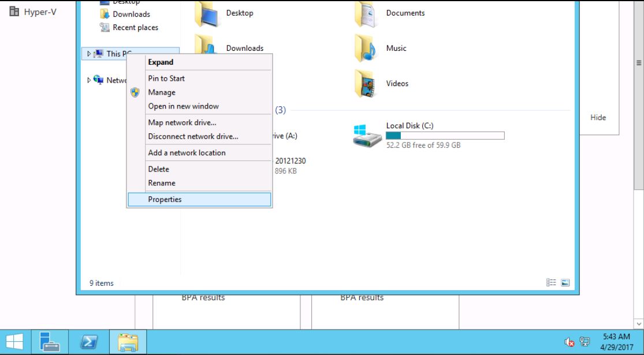Open the Desktop folder icon
644x355 pixels.
pyautogui.click(x=205, y=14)
